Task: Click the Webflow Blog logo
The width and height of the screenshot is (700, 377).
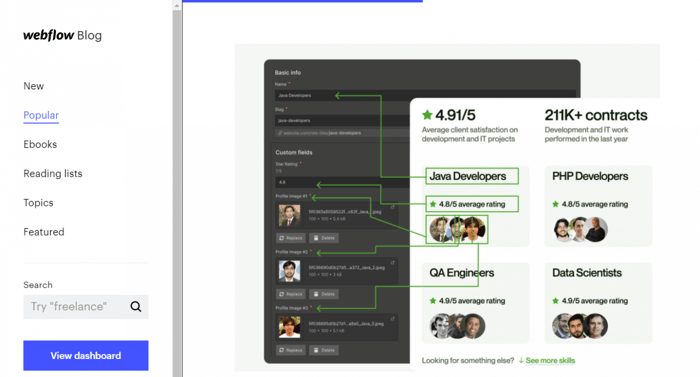Action: [x=62, y=35]
